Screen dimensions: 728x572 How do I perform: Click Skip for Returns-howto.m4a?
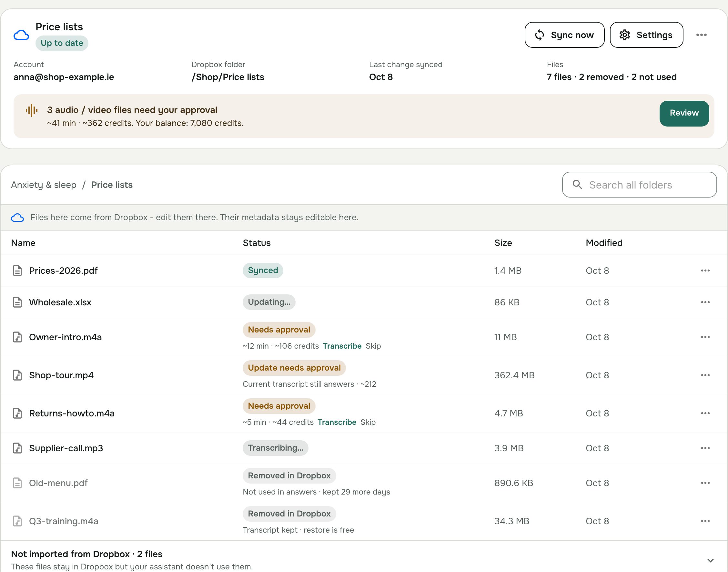pos(368,422)
